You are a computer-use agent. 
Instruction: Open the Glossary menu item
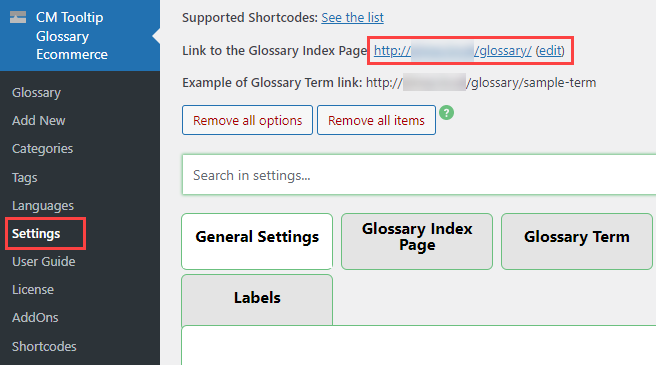(x=36, y=93)
